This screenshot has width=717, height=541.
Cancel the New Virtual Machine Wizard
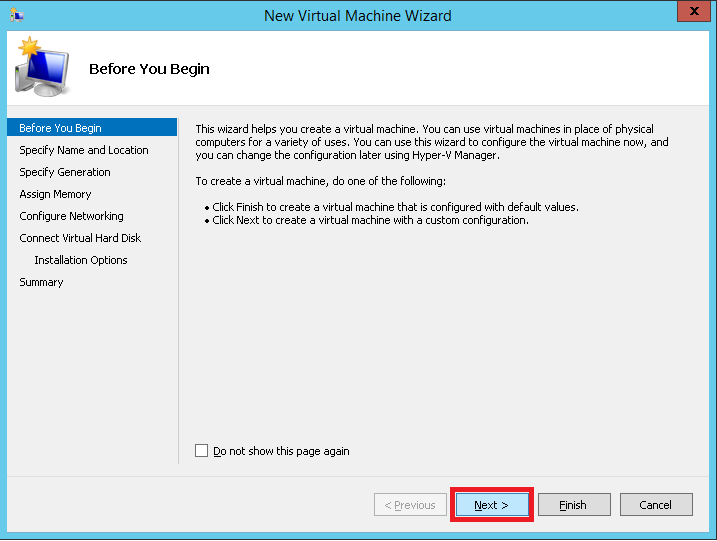(656, 504)
